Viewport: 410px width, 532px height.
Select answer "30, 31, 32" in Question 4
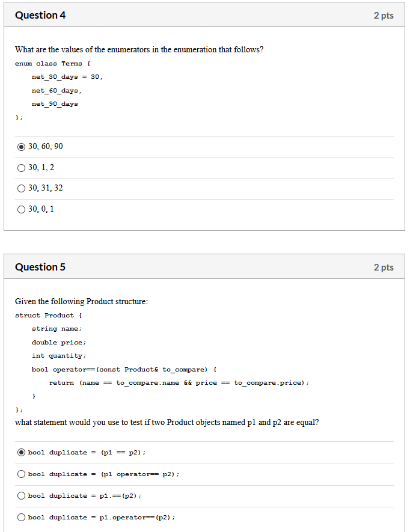[21, 188]
